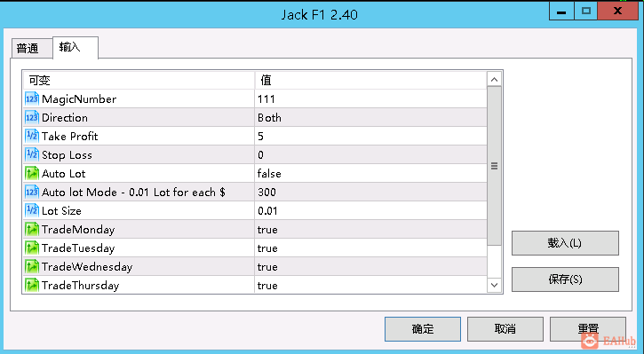
Task: Click the scrollbar down arrow
Action: (494, 285)
